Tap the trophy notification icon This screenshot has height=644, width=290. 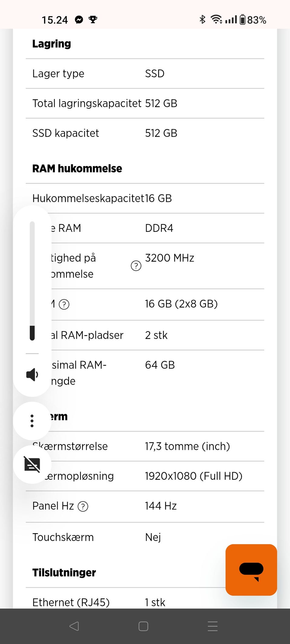(93, 20)
